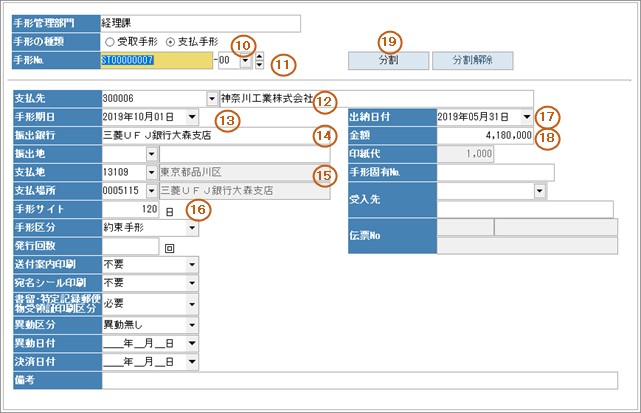Open the 受入先 dropdown
The image size is (641, 413).
[539, 190]
